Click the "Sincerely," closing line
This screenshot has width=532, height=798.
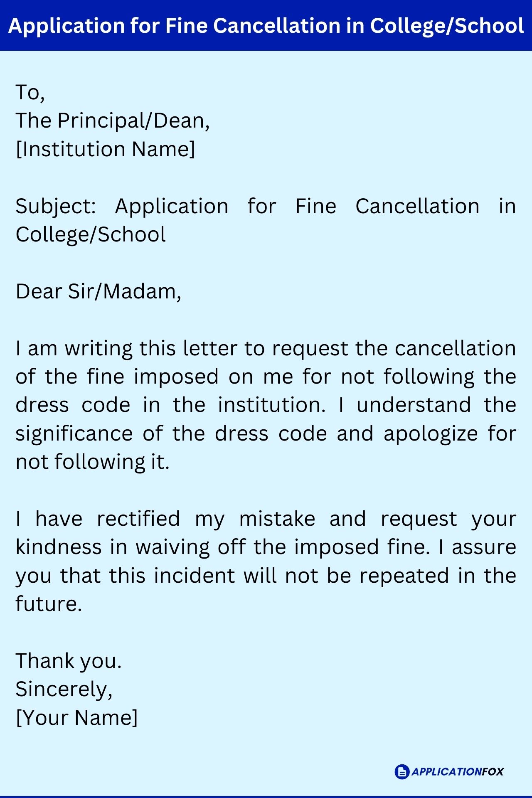64,690
